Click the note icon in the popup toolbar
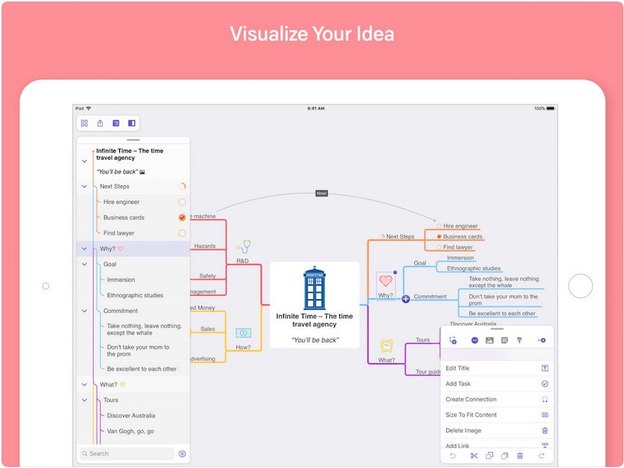624x468 pixels. coord(504,341)
